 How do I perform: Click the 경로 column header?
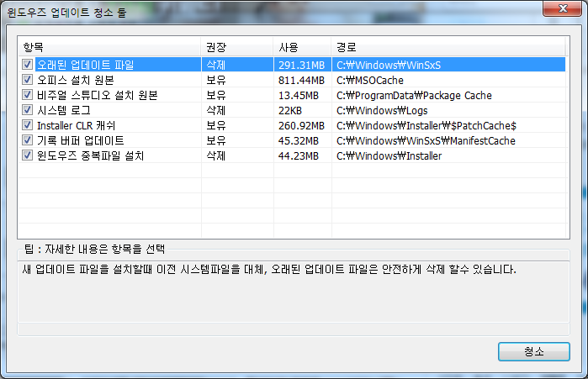[448, 47]
